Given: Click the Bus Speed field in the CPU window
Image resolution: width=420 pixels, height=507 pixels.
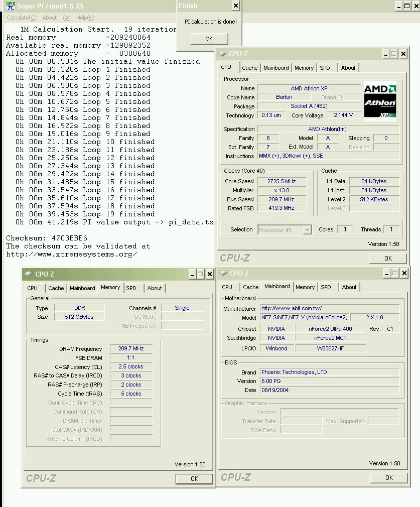Looking at the screenshot, I should point(282,199).
